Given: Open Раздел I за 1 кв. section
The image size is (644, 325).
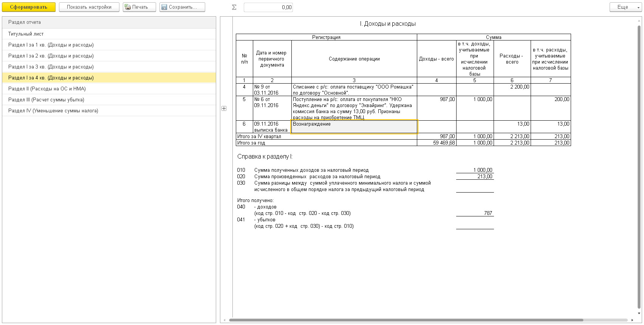Looking at the screenshot, I should click(51, 45).
